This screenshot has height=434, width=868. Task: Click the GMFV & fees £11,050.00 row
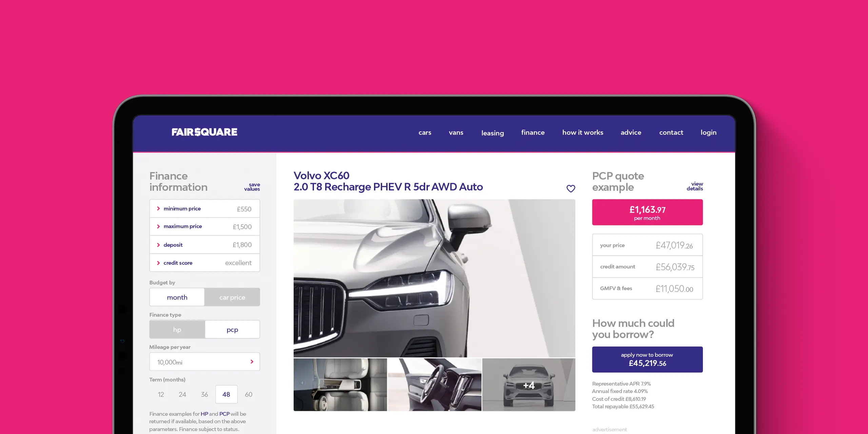click(648, 289)
